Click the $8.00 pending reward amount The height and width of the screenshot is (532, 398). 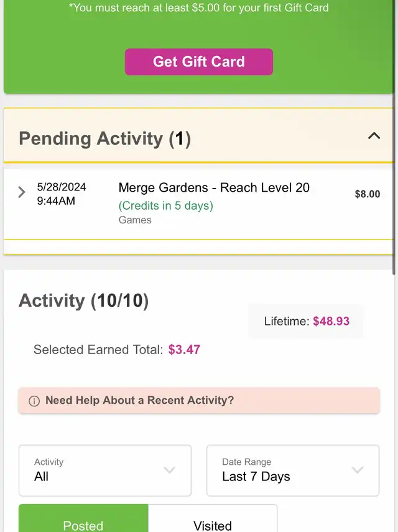pos(367,194)
